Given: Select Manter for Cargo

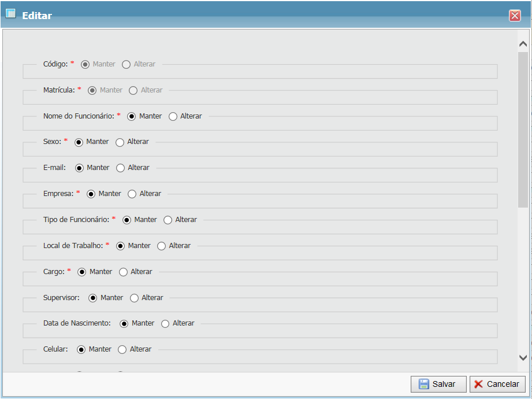Looking at the screenshot, I should click(81, 272).
